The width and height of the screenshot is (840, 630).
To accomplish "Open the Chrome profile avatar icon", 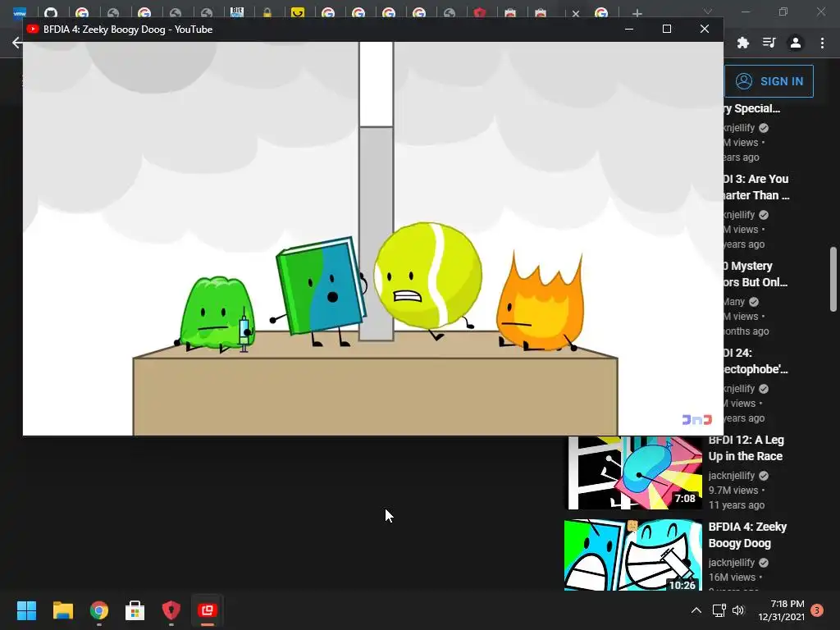I will coord(796,43).
